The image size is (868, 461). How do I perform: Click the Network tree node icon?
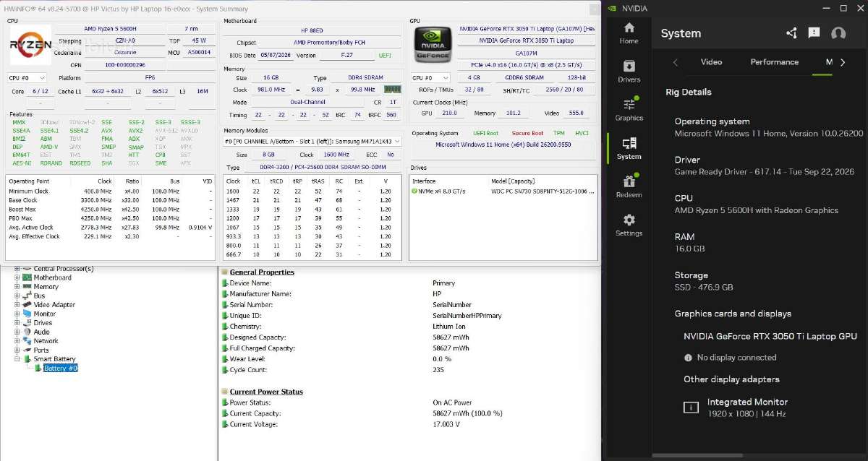tap(27, 341)
